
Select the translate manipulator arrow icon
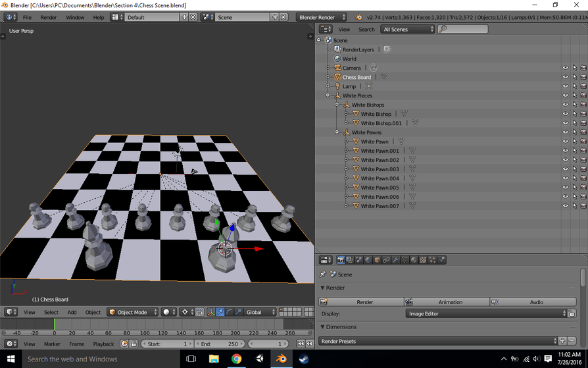tap(220, 312)
